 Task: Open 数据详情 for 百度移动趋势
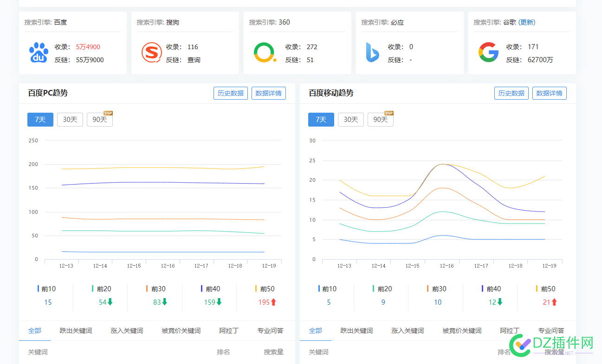(550, 93)
